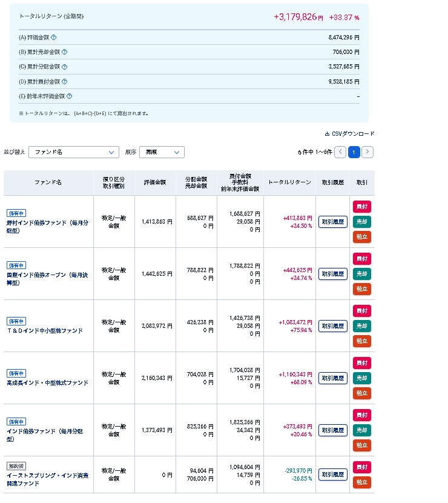The image size is (448, 503).
Task: Open help icon next to (D) 累計買付金額
Action: [65, 81]
